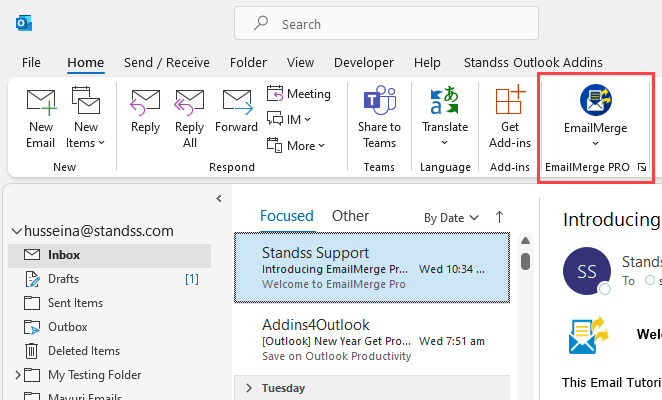Click the SS sender avatar
This screenshot has width=662, height=400.
coord(587,271)
